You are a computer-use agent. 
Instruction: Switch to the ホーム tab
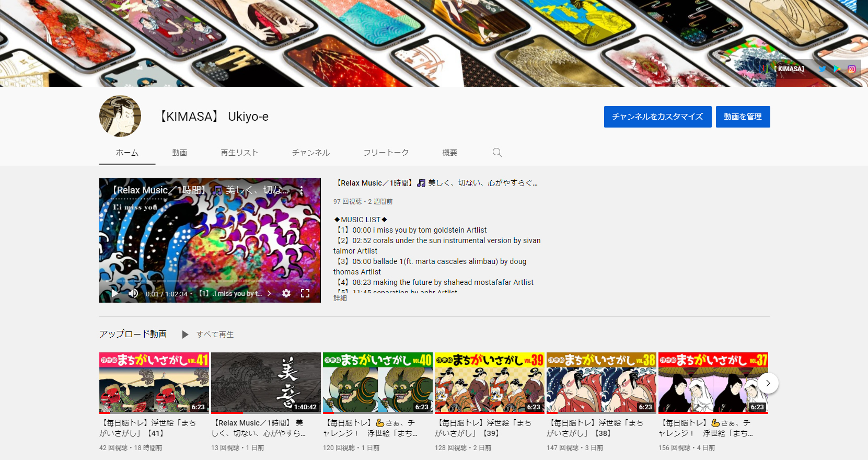[127, 153]
